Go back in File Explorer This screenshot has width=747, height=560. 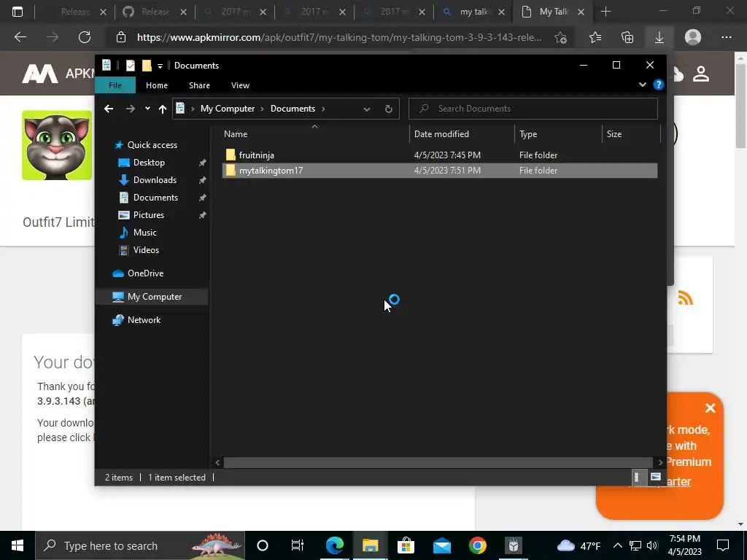(x=109, y=109)
